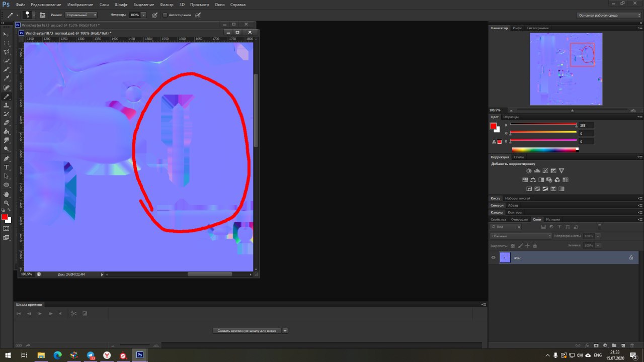Screen dimensions: 644x362
Task: Click the foreground red color in Color panel
Action: (x=494, y=126)
